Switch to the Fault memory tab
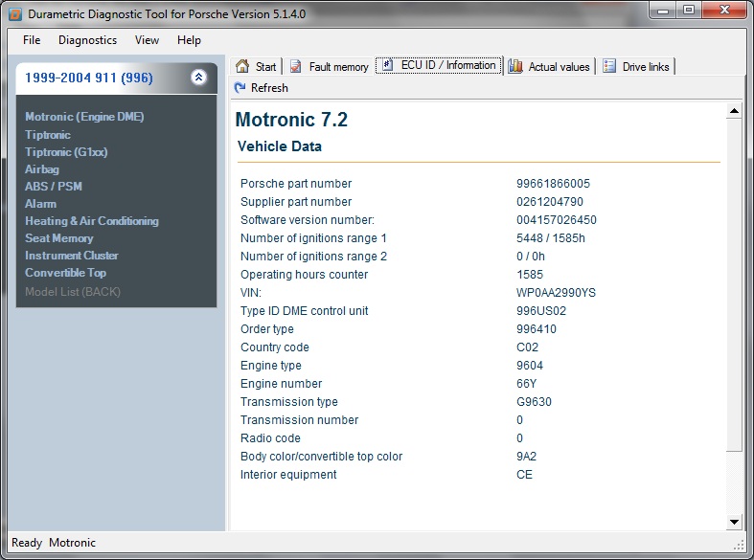Image resolution: width=754 pixels, height=560 pixels. (x=330, y=66)
